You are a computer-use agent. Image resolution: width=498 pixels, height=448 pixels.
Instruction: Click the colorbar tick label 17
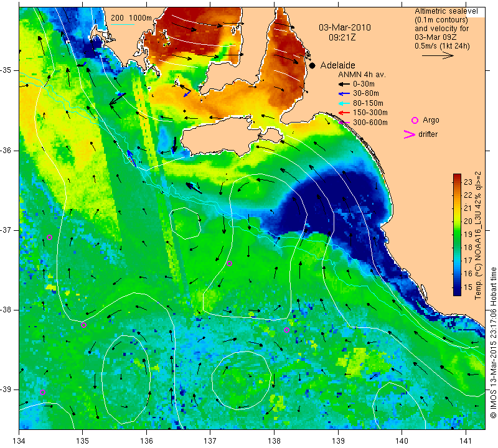[468, 261]
